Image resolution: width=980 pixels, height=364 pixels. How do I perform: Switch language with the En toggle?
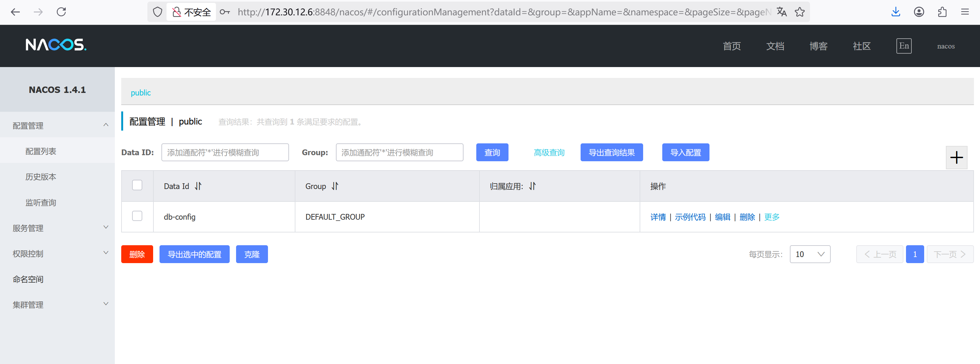pos(903,46)
